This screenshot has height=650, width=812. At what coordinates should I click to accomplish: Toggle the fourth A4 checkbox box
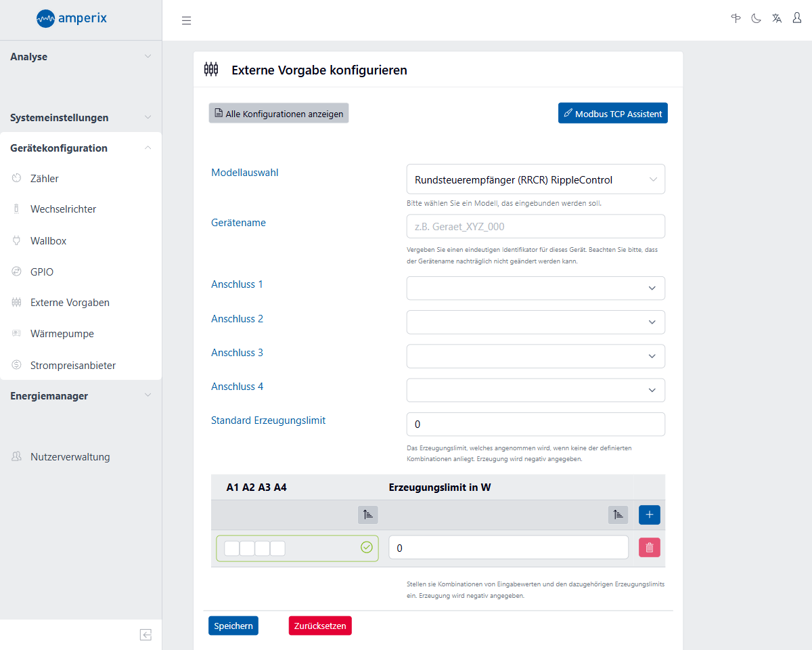(x=277, y=548)
